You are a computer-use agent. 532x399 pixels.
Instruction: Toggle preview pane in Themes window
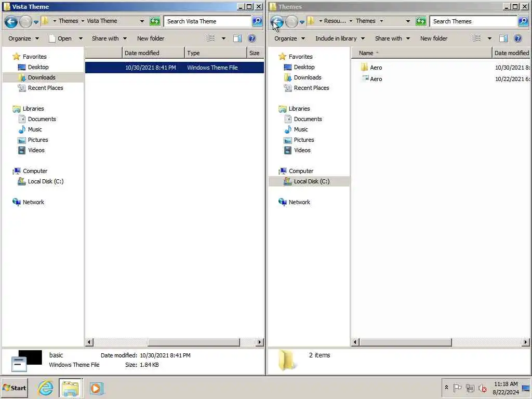coord(503,38)
